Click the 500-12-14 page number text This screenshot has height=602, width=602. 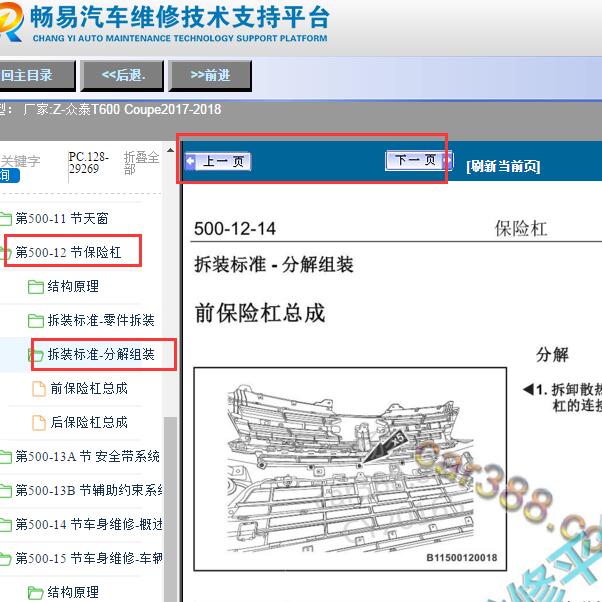point(235,229)
